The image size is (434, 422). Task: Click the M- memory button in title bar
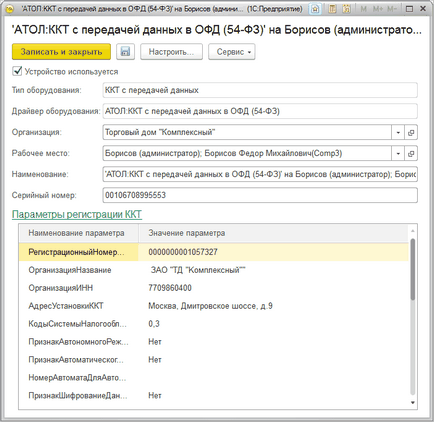pyautogui.click(x=392, y=9)
